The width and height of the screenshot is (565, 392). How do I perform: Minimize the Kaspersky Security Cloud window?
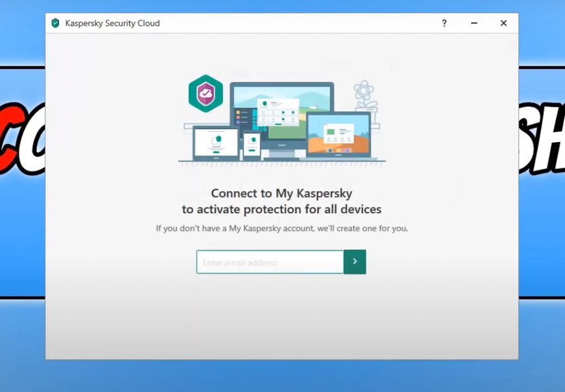[x=474, y=23]
